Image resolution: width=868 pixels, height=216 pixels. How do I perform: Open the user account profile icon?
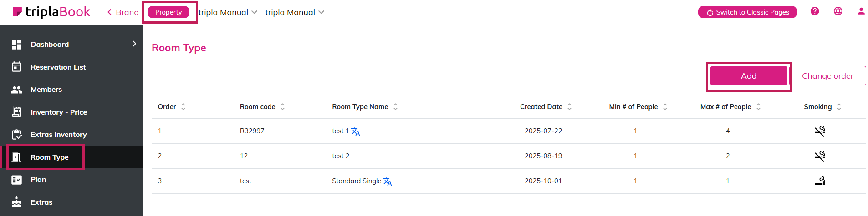click(861, 11)
